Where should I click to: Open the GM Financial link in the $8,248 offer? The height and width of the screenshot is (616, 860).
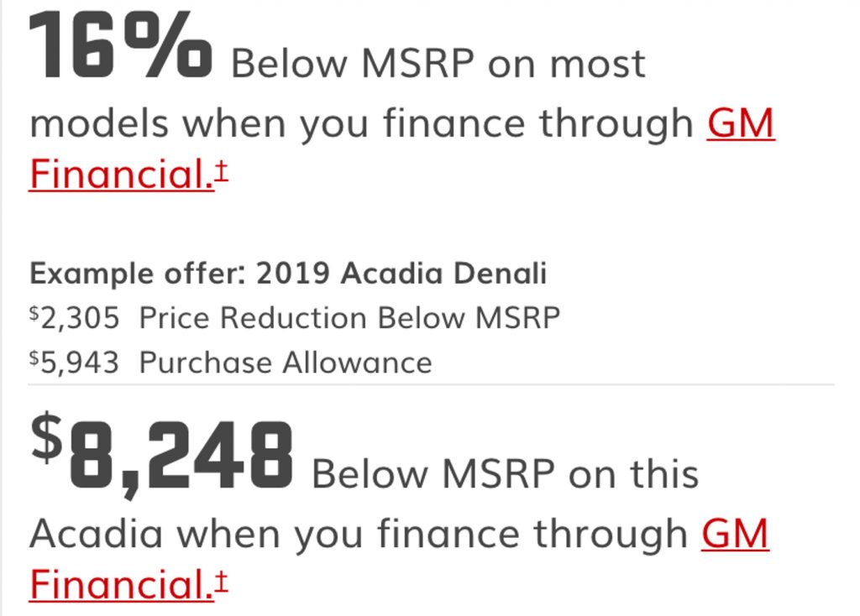(x=122, y=583)
